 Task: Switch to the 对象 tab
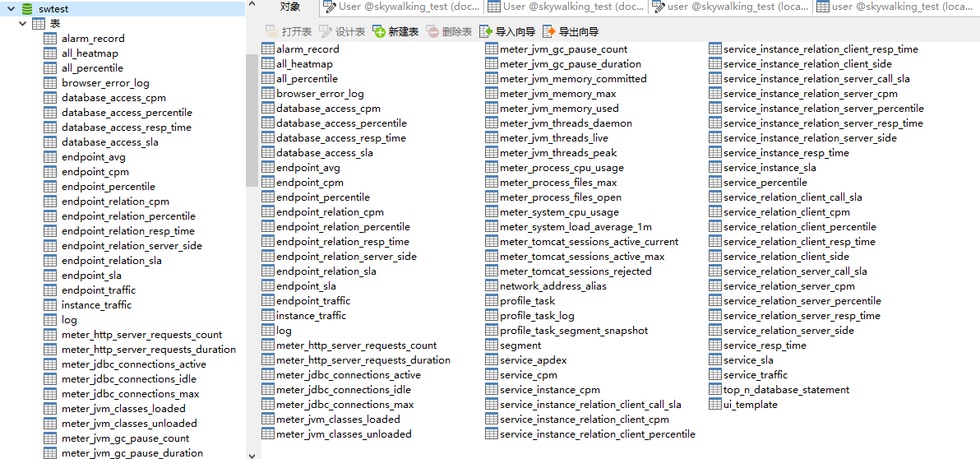click(x=290, y=7)
